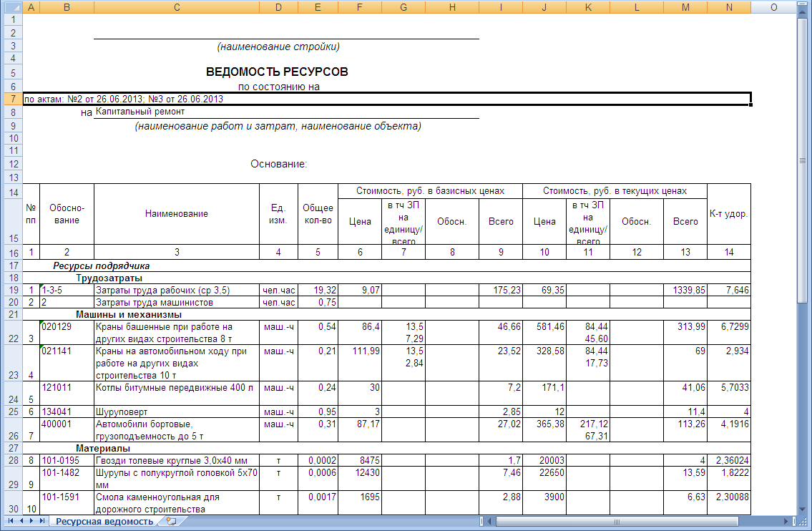This screenshot has height=531, width=812.
Task: Select the code cell 400001
Action: click(x=67, y=430)
